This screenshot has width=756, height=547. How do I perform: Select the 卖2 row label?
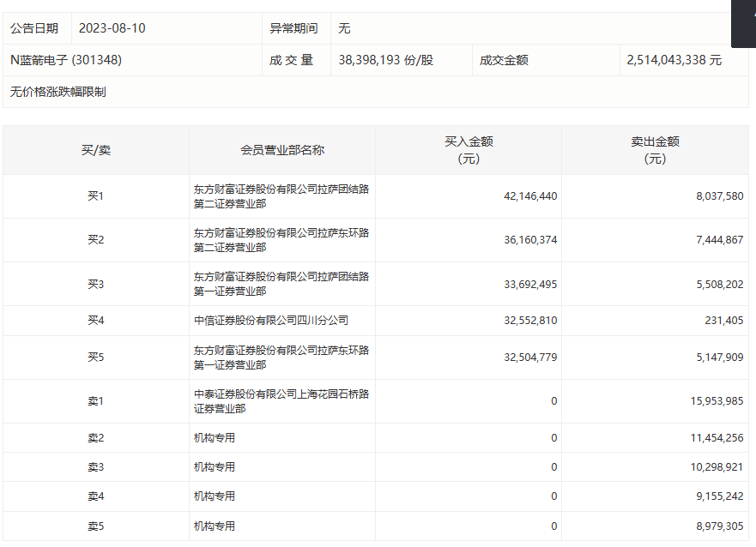tap(96, 438)
